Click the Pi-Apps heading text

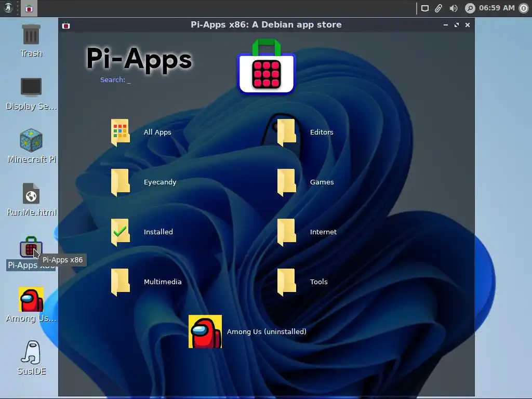[x=139, y=59]
